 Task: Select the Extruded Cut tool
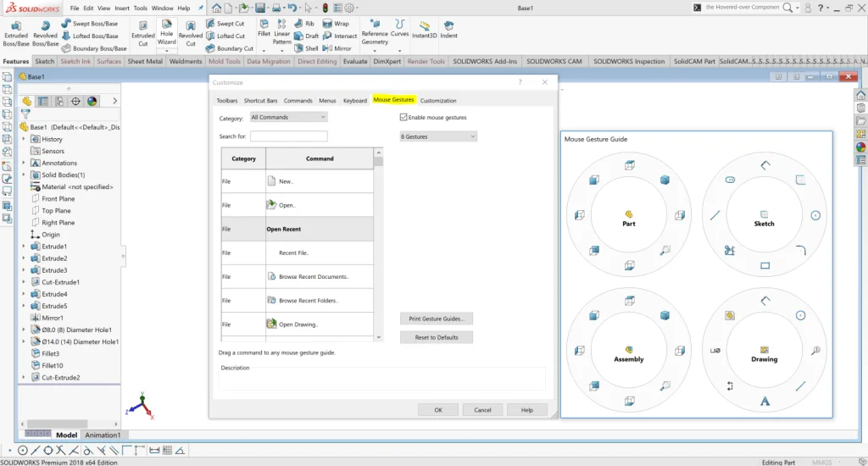coord(142,34)
